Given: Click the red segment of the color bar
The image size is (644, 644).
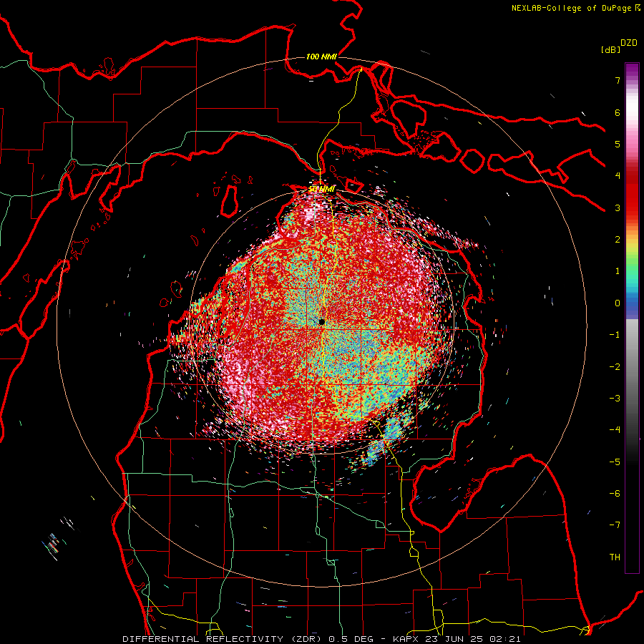Looking at the screenshot, I should click(632, 197).
